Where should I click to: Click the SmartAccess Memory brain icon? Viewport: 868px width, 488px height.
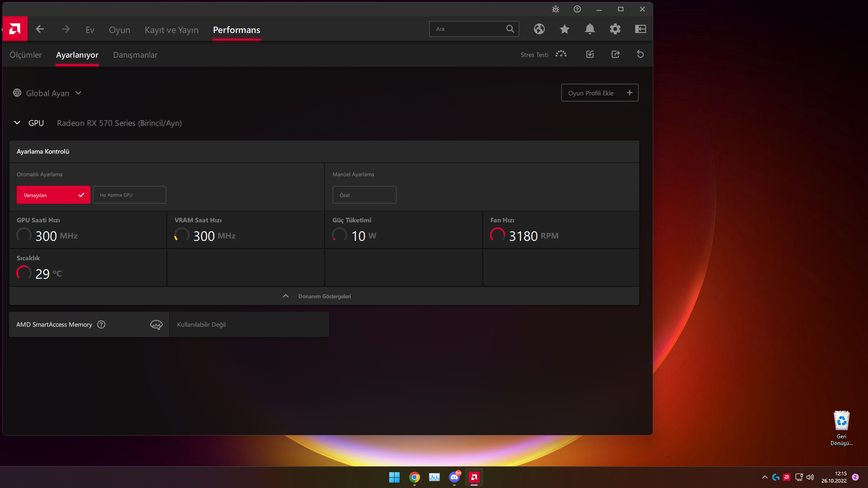click(156, 324)
